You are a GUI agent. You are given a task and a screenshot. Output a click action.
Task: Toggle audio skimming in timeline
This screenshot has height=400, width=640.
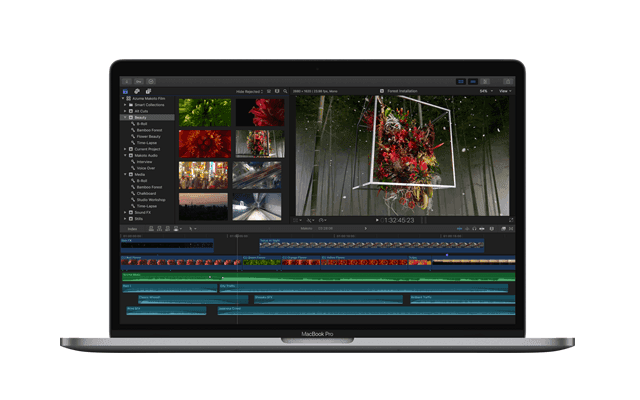pos(467,229)
